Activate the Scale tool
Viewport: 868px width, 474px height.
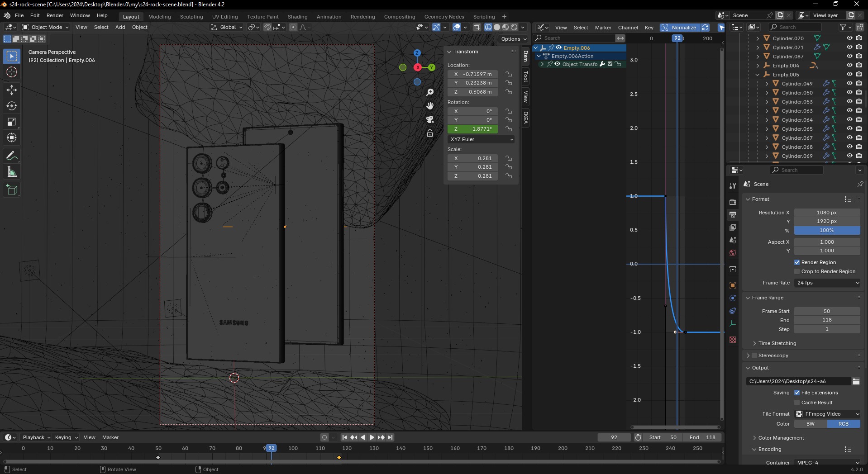12,122
